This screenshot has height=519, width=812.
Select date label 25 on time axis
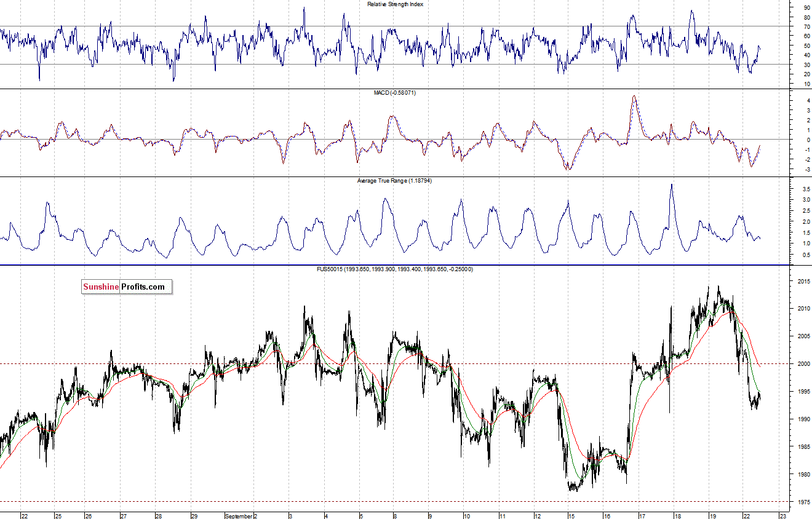(x=58, y=516)
